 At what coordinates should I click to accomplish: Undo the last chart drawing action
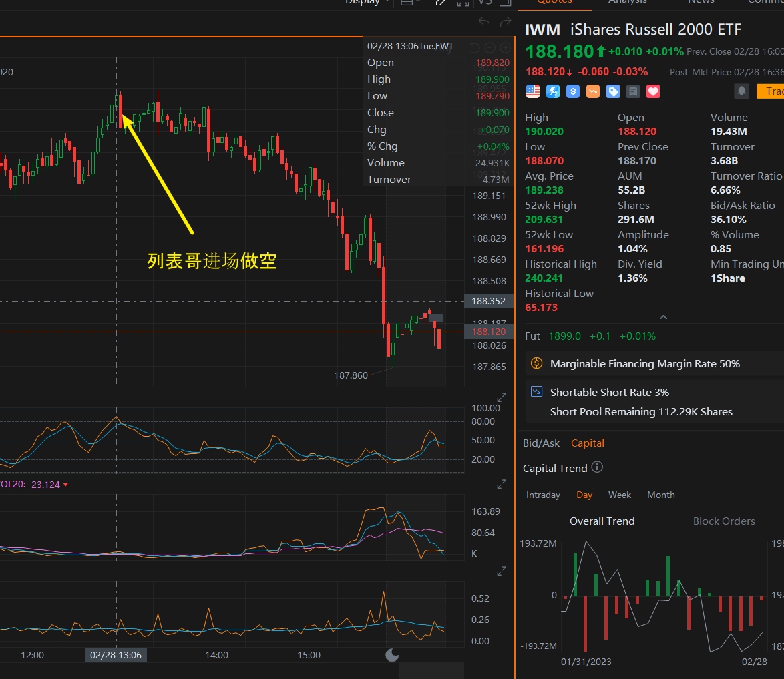484,21
